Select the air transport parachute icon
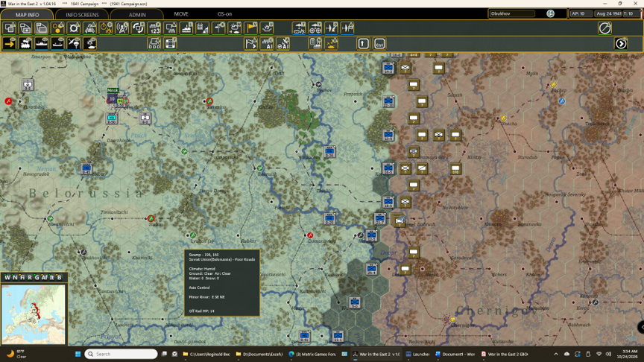Image resolution: width=644 pixels, height=362 pixels. (x=74, y=43)
